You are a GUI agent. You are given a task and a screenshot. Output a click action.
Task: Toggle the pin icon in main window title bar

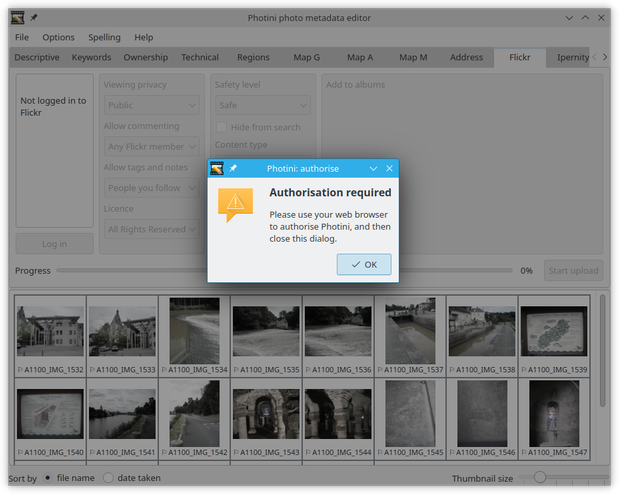tap(34, 18)
